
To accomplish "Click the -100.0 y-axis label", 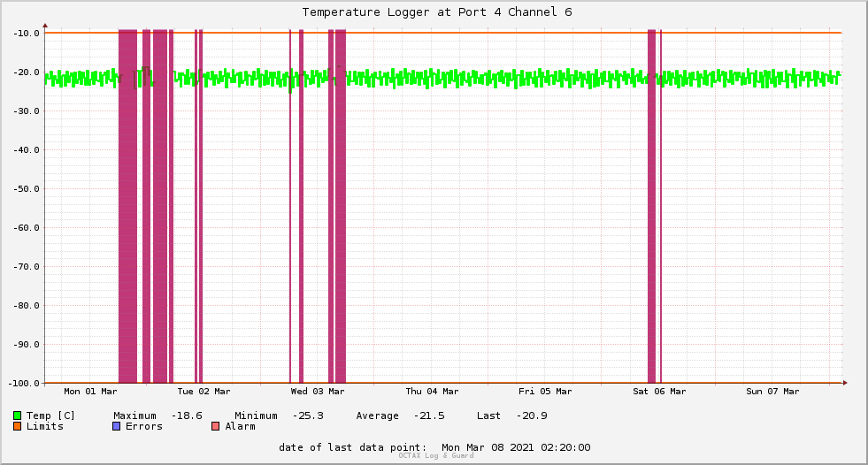I will [24, 383].
